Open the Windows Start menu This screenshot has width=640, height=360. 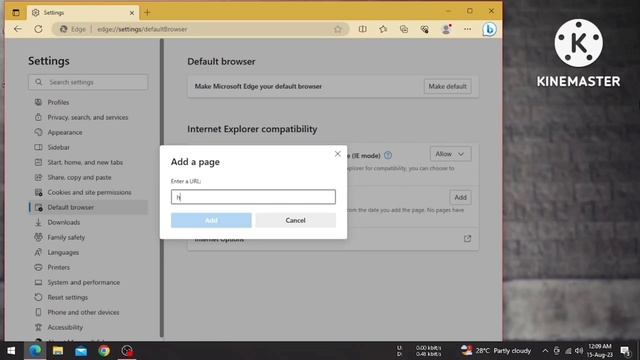point(11,351)
